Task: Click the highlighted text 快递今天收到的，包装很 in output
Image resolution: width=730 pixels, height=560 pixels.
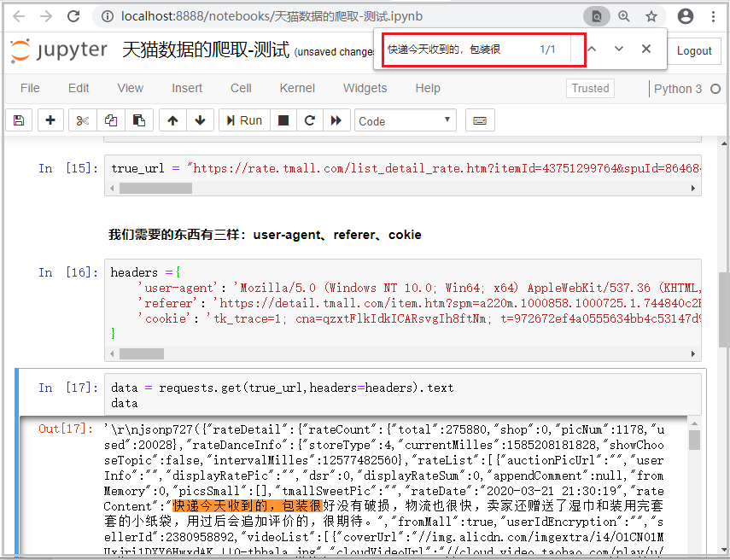Action: coord(248,506)
